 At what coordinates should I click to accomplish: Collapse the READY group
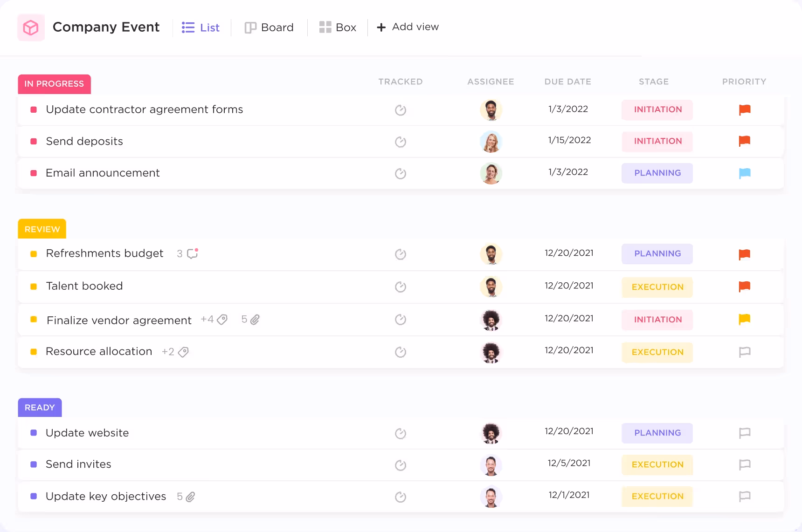point(40,407)
